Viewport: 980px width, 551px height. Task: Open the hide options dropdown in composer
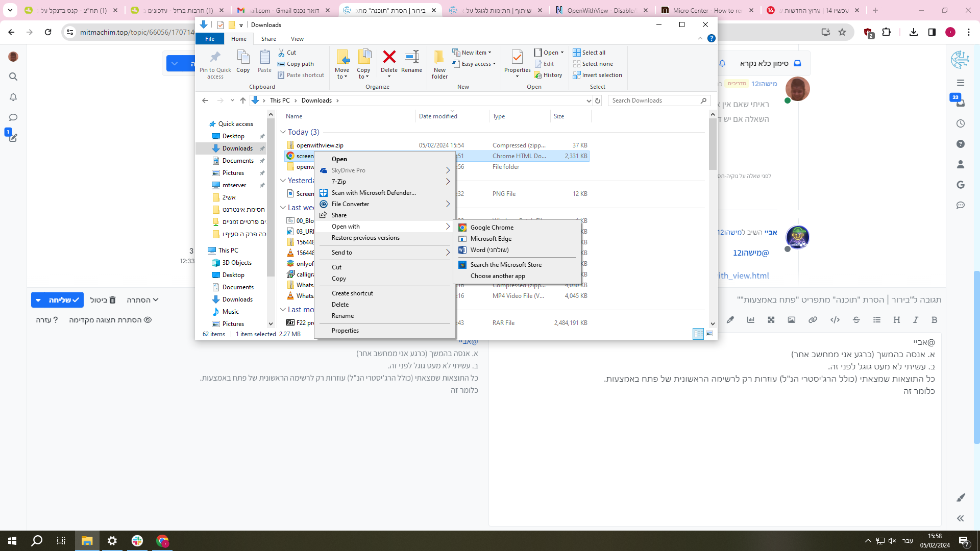point(142,300)
